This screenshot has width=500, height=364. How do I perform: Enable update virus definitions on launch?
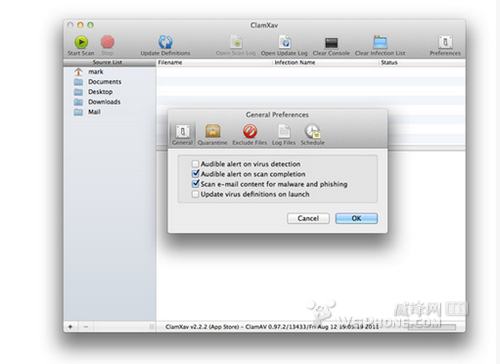coord(195,194)
